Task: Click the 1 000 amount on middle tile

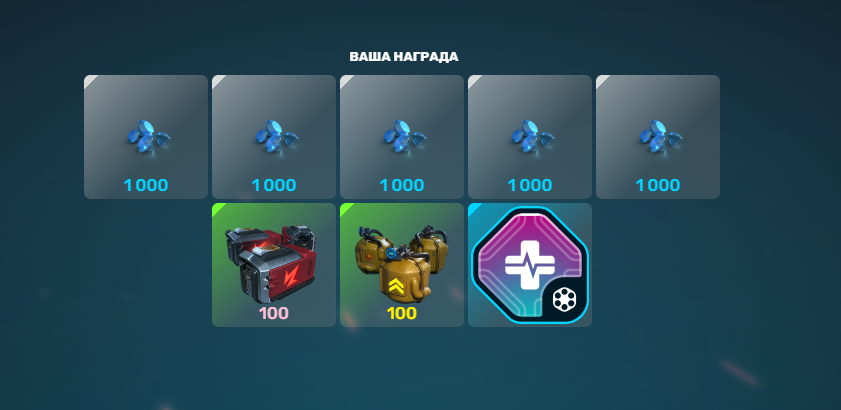Action: [x=402, y=186]
